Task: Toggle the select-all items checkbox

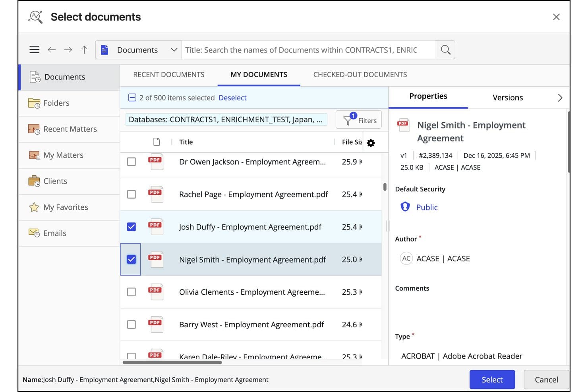Action: tap(132, 98)
